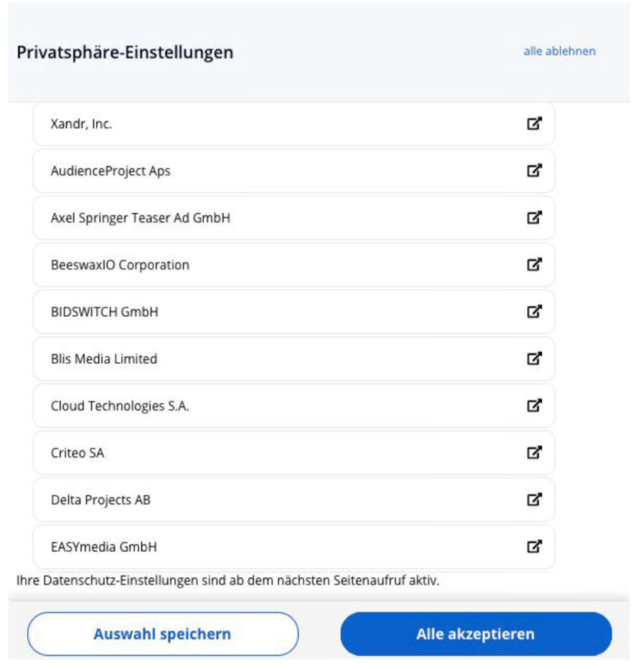Click the "alle ablehnen" link
Image resolution: width=644 pixels, height=669 pixels.
click(x=560, y=51)
